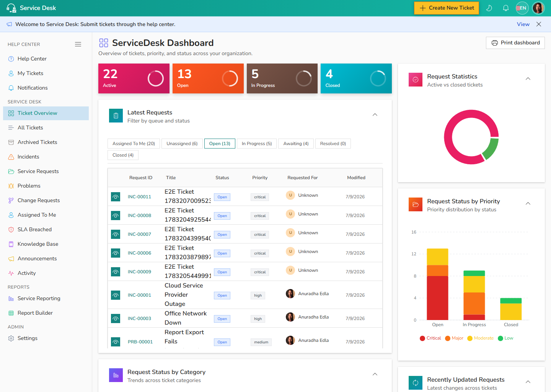Click the 5 In Progress card

pyautogui.click(x=282, y=78)
